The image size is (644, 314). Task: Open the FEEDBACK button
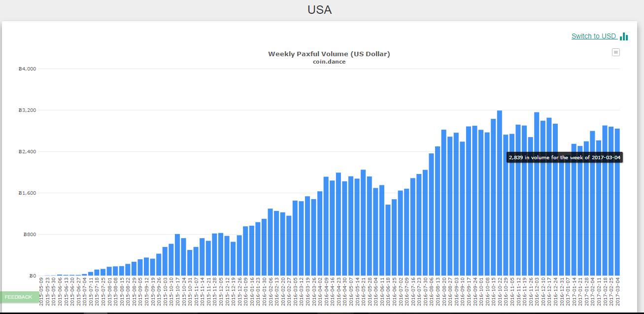pos(19,297)
